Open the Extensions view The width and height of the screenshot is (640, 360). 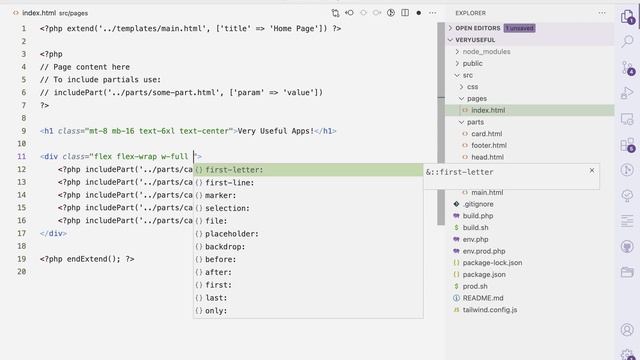coord(627,145)
